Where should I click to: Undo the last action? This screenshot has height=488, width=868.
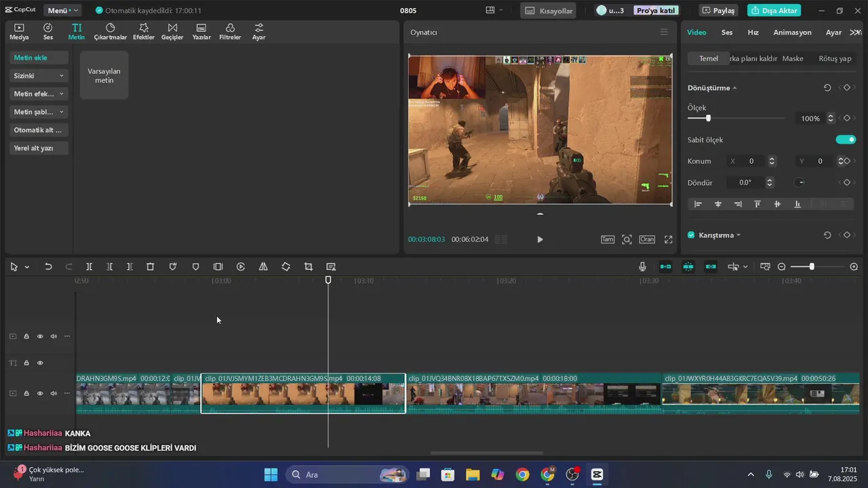(x=48, y=267)
